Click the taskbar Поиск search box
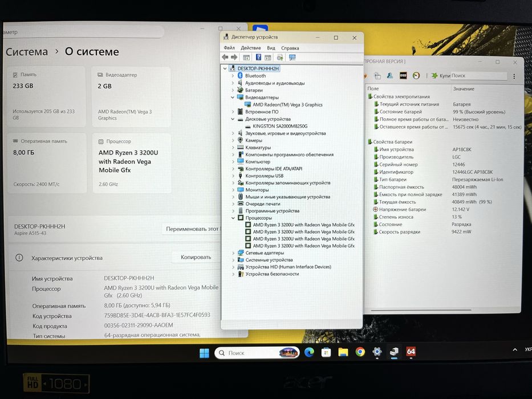 pyautogui.click(x=257, y=353)
